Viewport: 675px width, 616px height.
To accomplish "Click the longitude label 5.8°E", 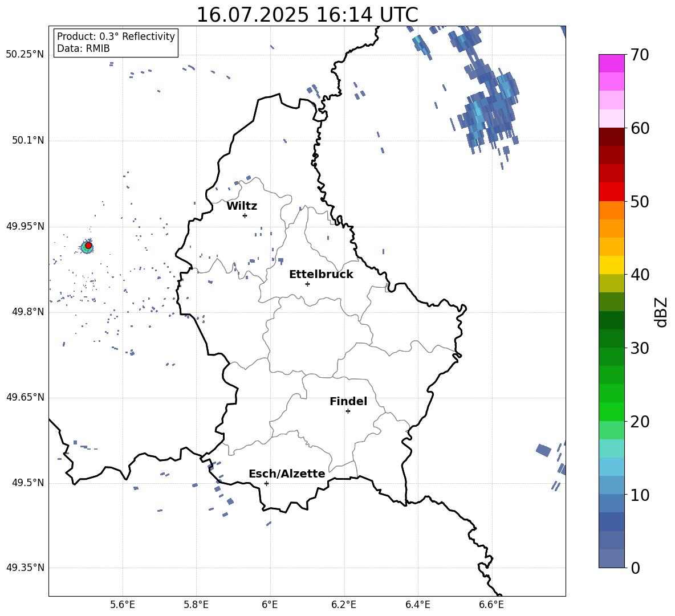I will 196,605.
